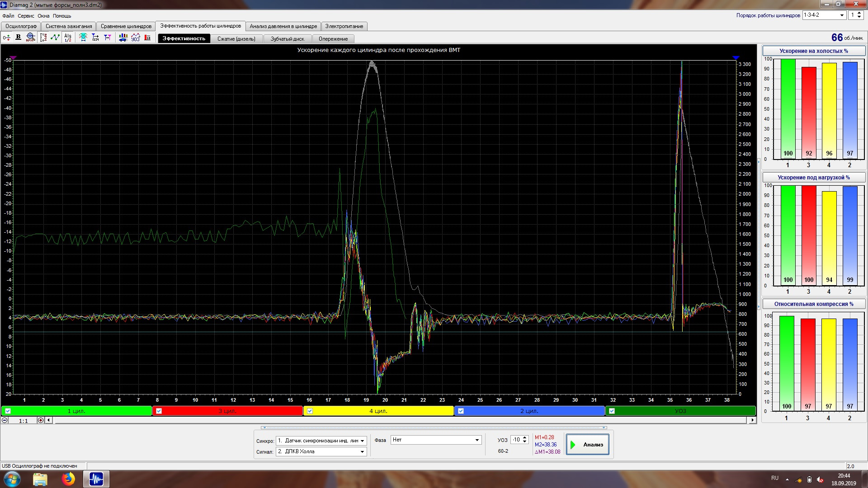This screenshot has height=488, width=868.
Task: Click the green zigzag line graph icon
Action: point(55,38)
